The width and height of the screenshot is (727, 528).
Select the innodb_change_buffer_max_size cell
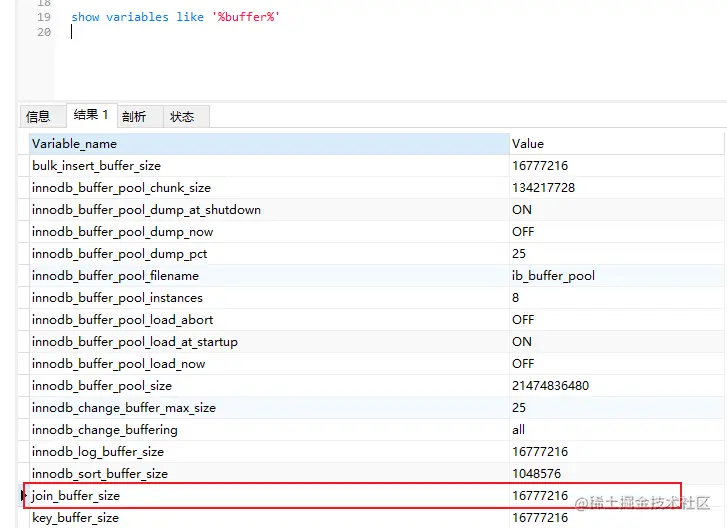point(269,408)
